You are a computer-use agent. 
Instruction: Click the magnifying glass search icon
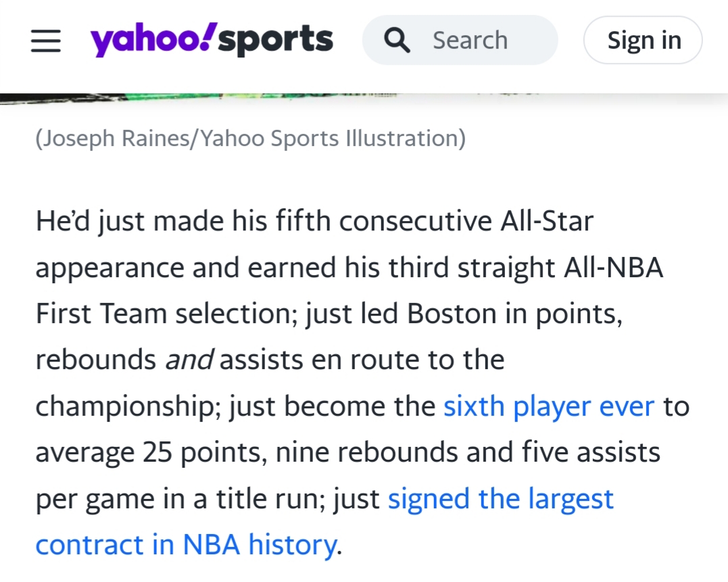click(397, 40)
